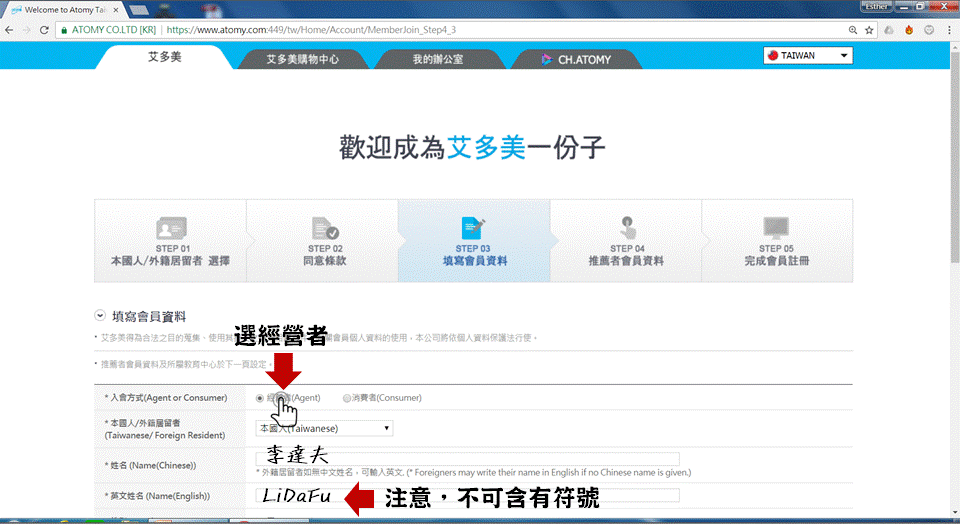Click the browser forward arrow
This screenshot has width=960, height=527.
[26, 30]
